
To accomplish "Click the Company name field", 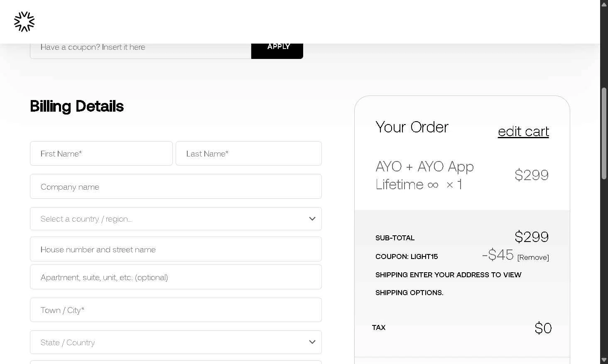I will [x=176, y=186].
